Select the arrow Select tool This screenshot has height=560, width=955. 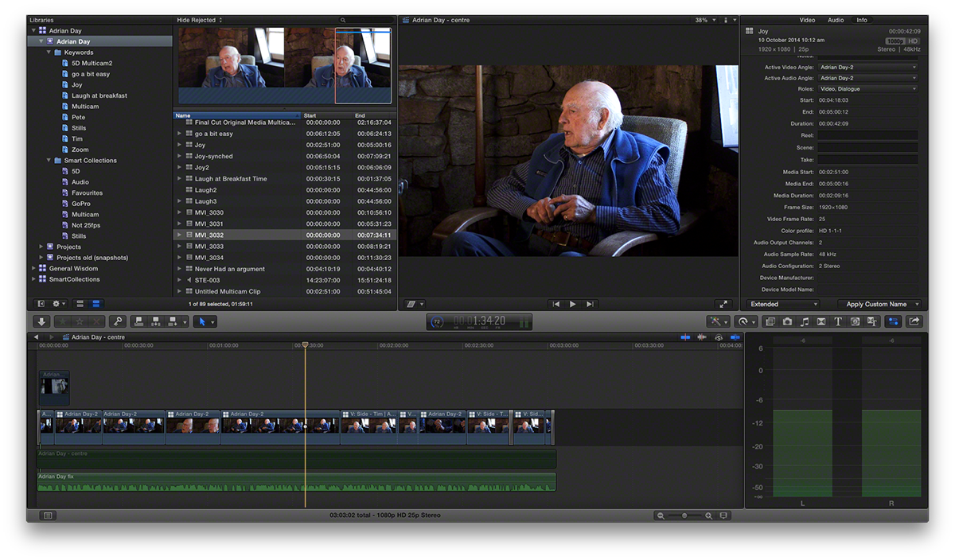[202, 321]
